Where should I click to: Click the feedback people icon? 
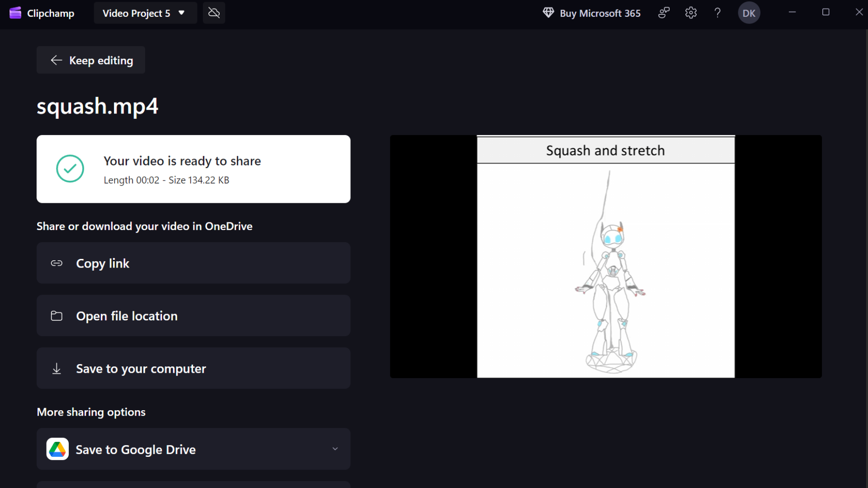point(664,13)
